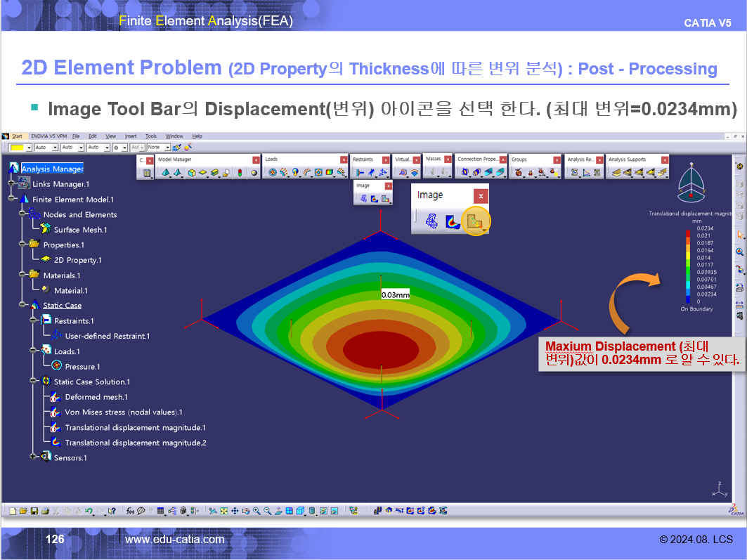
Task: Click the formula f(x) icon in the bottom toolbar
Action: coord(131,511)
